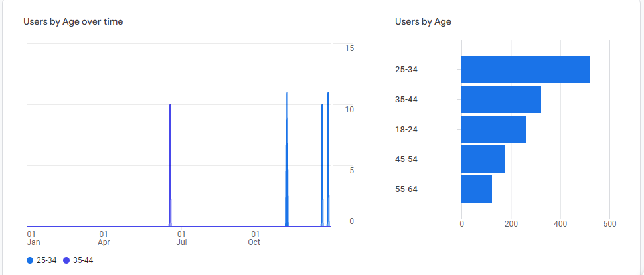Viewport: 644px width, 275px height.
Task: Click the 45-54 horizontal bar
Action: pyautogui.click(x=483, y=159)
